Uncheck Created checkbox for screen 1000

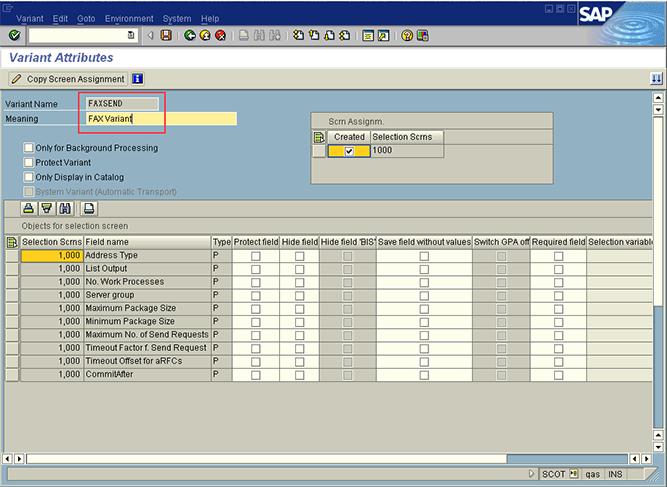tap(349, 151)
